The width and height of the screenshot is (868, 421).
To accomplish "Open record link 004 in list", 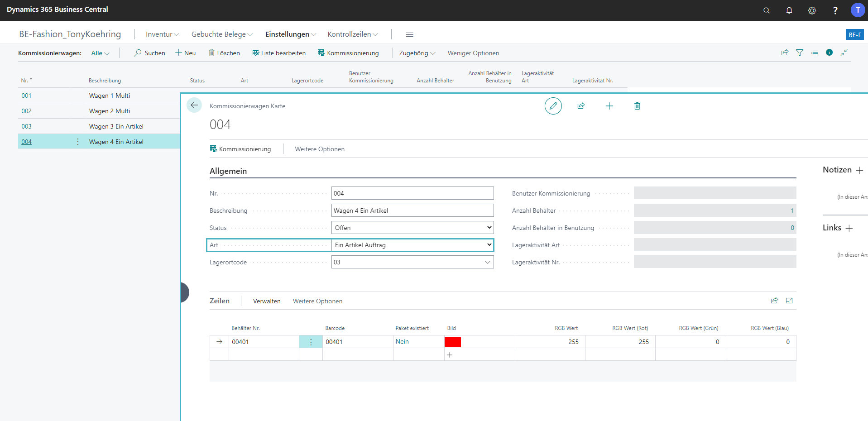I will click(27, 142).
